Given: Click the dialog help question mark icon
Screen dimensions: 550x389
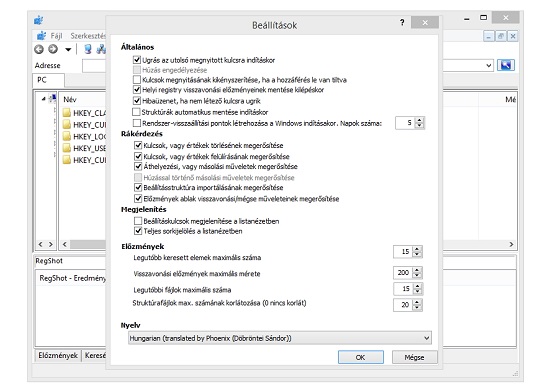Looking at the screenshot, I should (402, 23).
